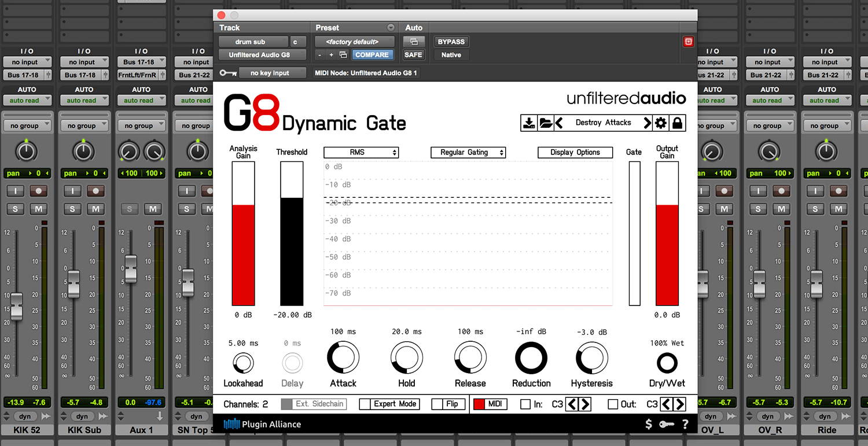Toggle the MIDI checkbox

479,404
